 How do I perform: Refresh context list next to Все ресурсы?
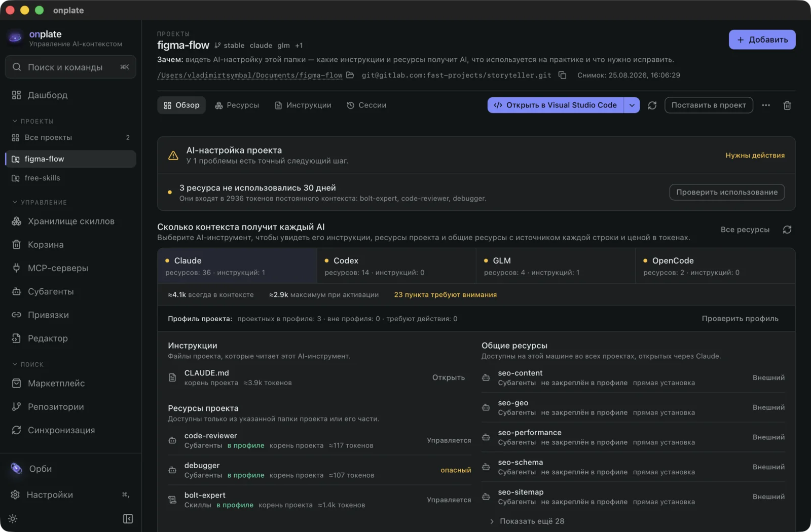787,230
